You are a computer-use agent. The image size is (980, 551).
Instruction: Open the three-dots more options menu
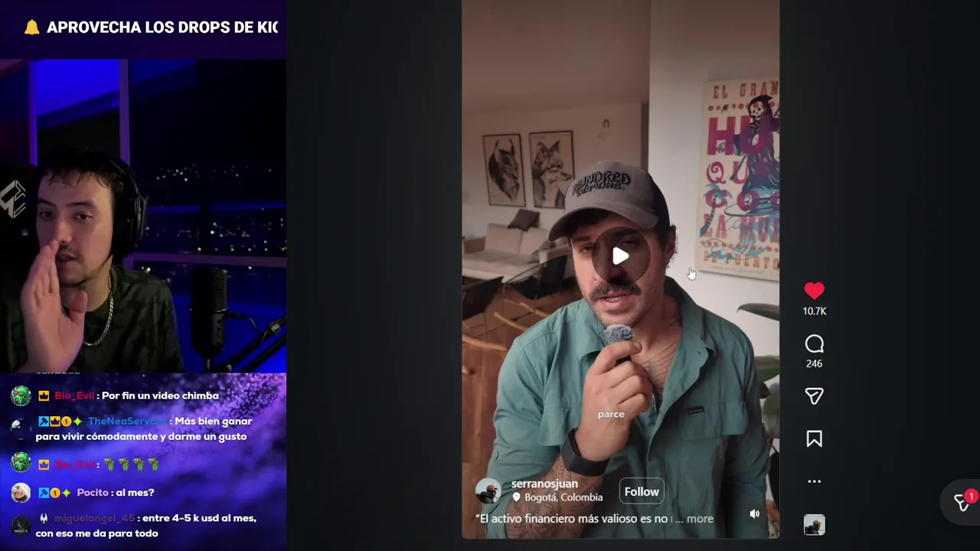point(814,481)
